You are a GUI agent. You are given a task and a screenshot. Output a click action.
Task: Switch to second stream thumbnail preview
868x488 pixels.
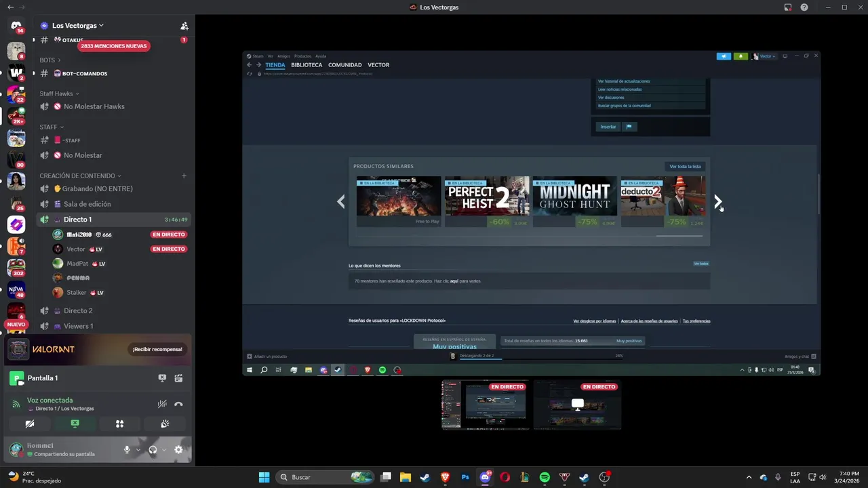(577, 405)
